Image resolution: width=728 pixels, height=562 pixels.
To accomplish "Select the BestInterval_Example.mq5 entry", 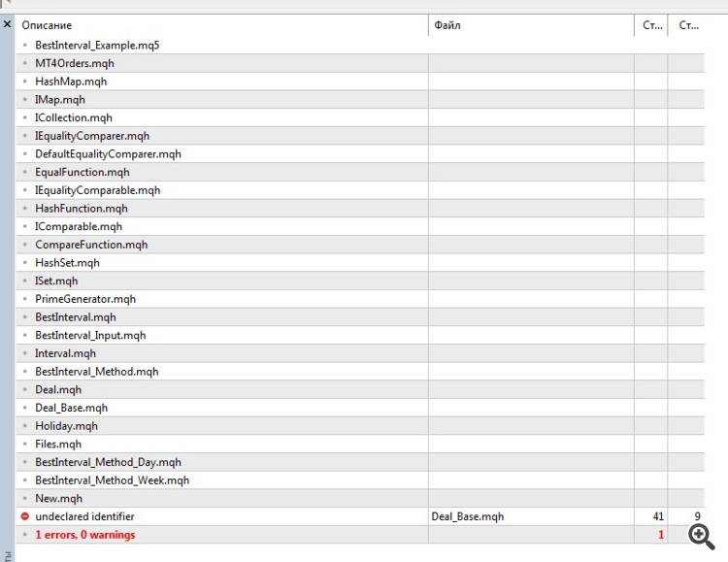I will tap(97, 45).
